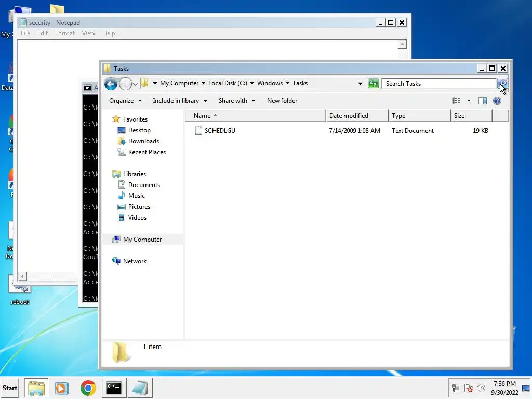Open the View menu in Notepad
Image resolution: width=532 pixels, height=399 pixels.
(88, 33)
